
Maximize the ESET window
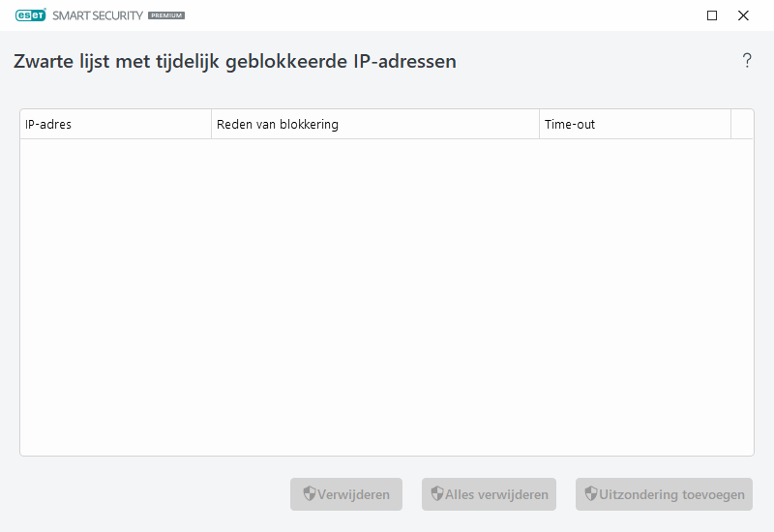pos(712,15)
